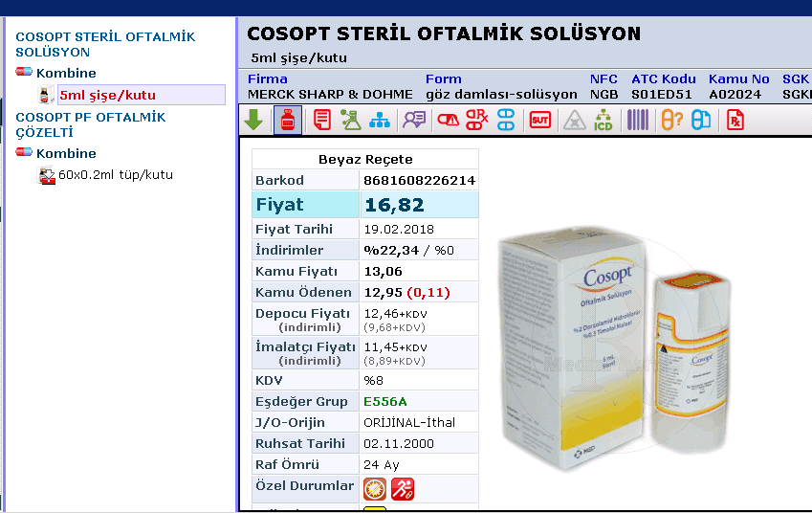Image resolution: width=812 pixels, height=513 pixels.
Task: Click the Firma column header
Action: coord(267,79)
